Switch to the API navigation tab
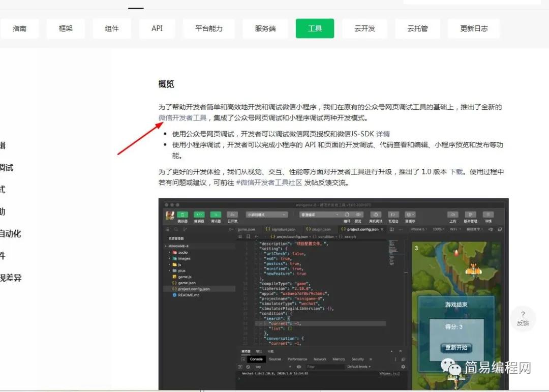549x392 pixels. click(157, 28)
